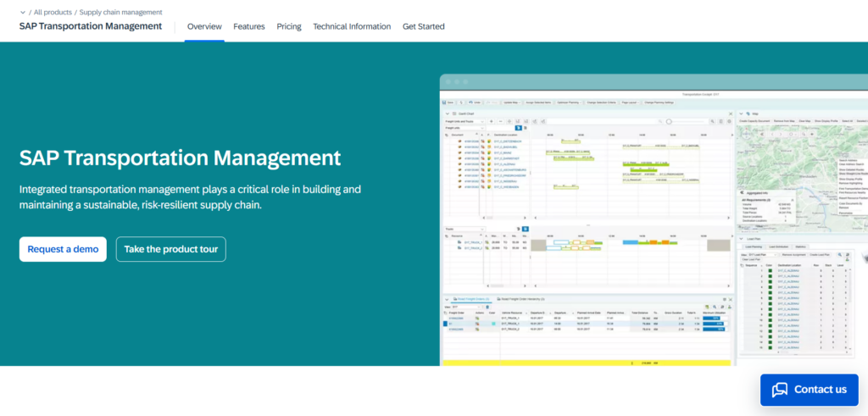This screenshot has width=868, height=416.
Task: Open the Transportation Cockpit product screenshot
Action: click(654, 220)
